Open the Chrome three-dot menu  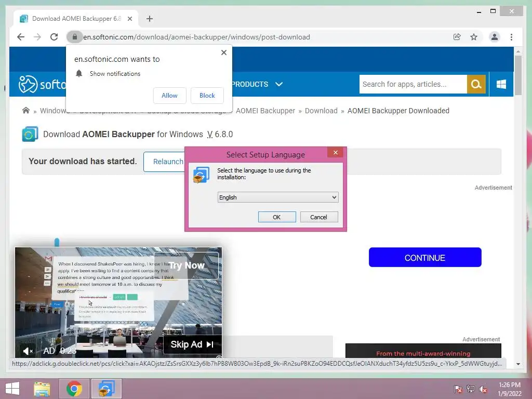click(511, 37)
